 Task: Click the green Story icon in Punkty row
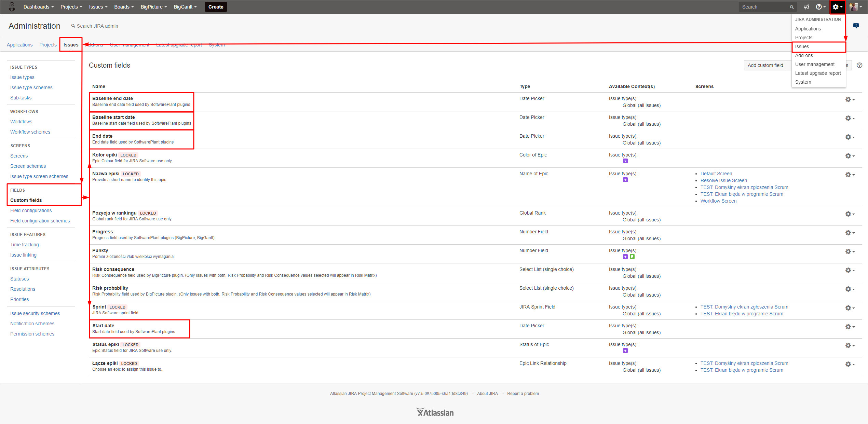click(632, 257)
